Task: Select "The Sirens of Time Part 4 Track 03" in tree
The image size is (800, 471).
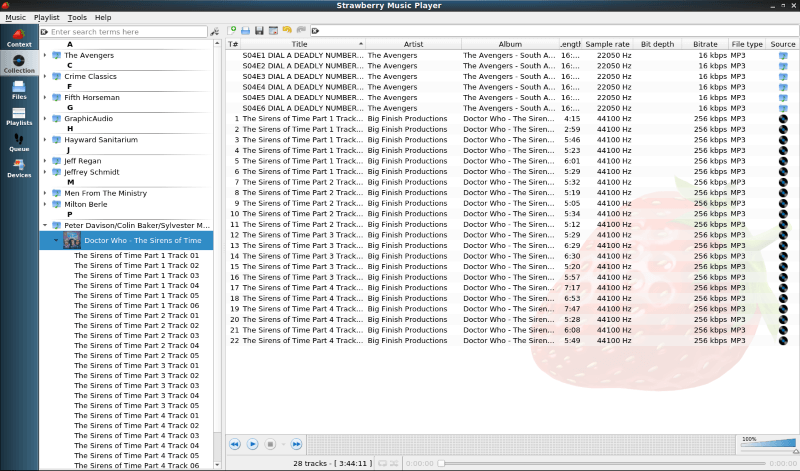Action: tap(136, 435)
